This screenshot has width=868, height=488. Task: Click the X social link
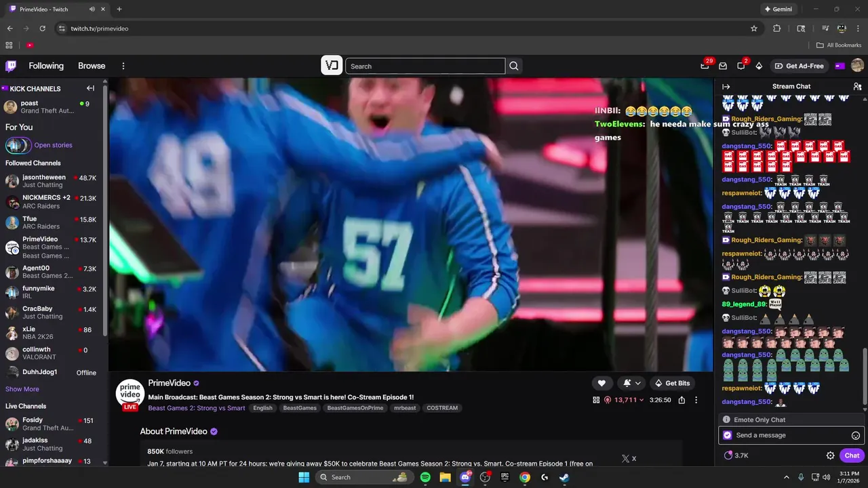629,459
